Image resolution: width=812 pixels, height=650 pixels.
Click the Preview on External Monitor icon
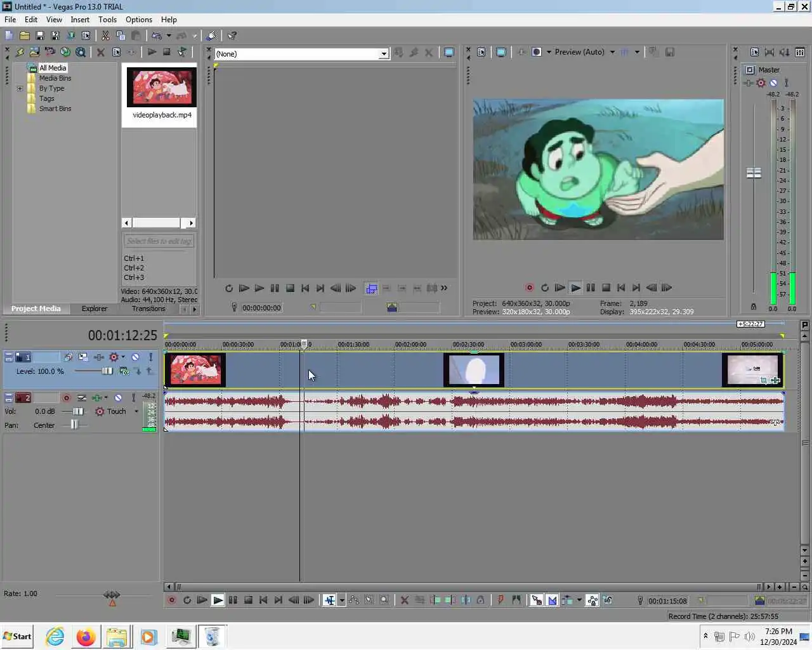point(501,52)
